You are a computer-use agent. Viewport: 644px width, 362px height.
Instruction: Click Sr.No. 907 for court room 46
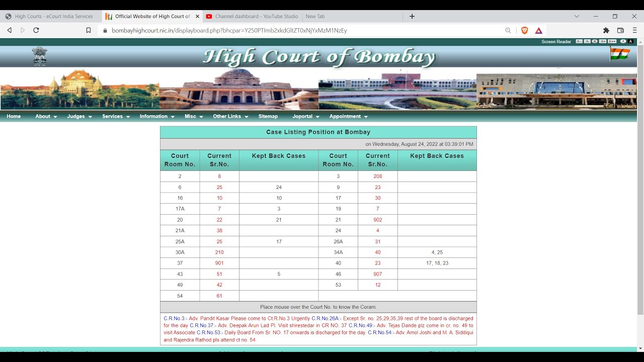(x=378, y=274)
